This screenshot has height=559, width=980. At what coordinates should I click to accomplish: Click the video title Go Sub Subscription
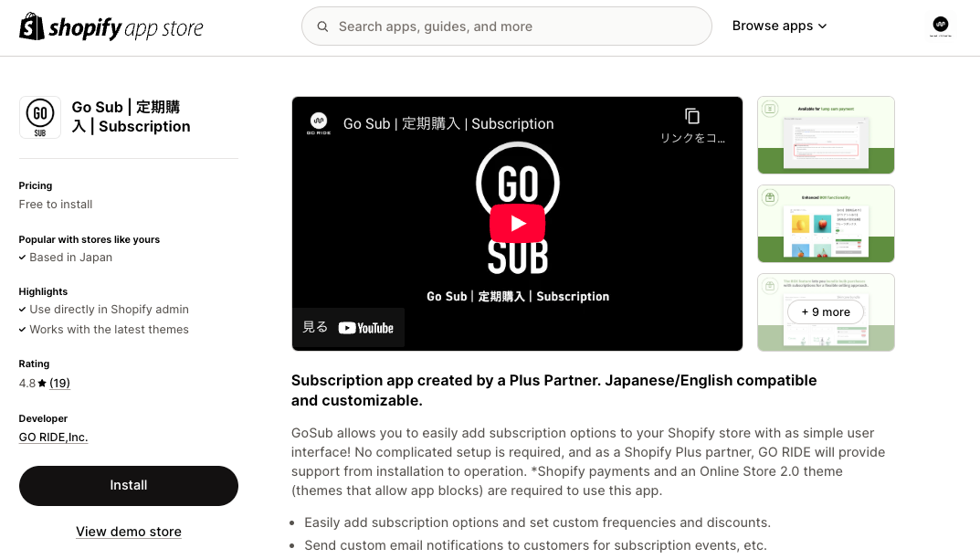448,123
